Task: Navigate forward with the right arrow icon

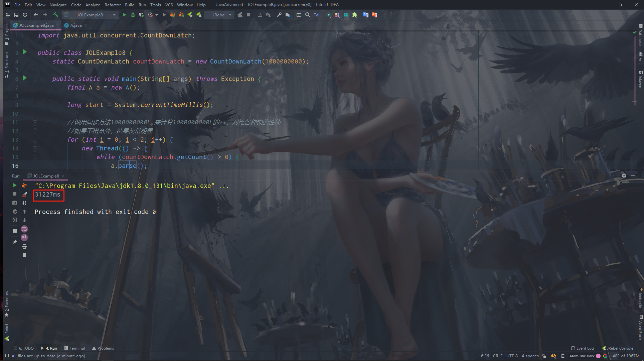Action: click(45, 15)
